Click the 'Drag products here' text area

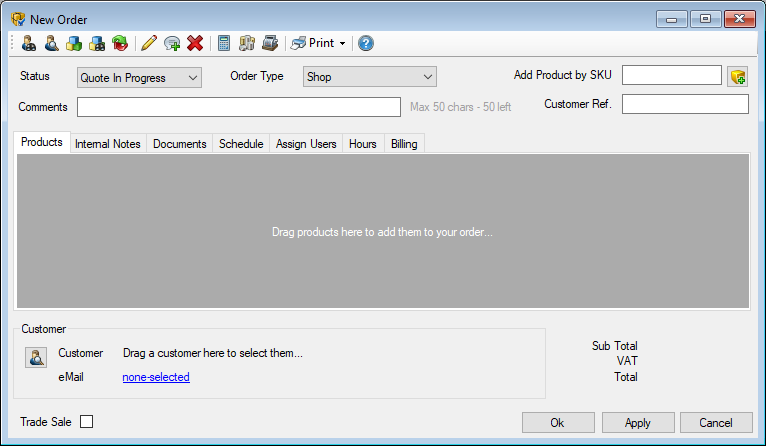click(383, 232)
